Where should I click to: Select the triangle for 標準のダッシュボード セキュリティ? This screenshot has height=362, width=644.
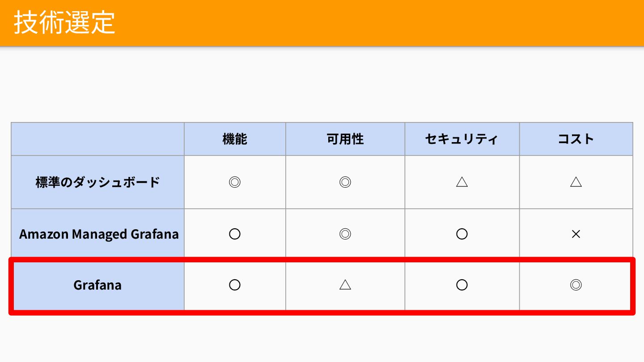(462, 182)
